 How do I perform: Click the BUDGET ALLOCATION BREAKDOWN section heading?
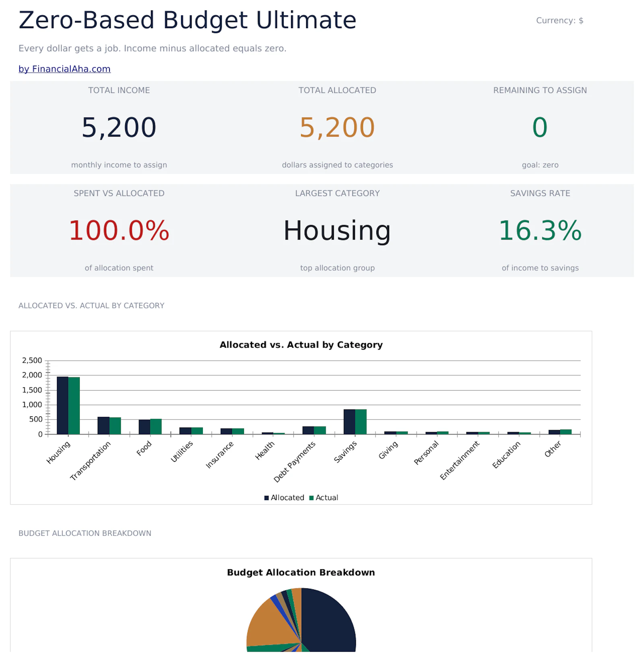(x=85, y=534)
